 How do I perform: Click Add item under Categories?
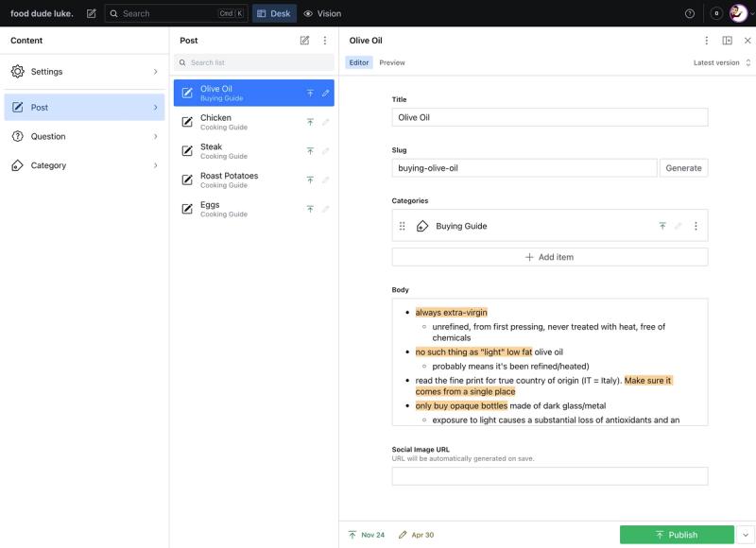(x=550, y=257)
